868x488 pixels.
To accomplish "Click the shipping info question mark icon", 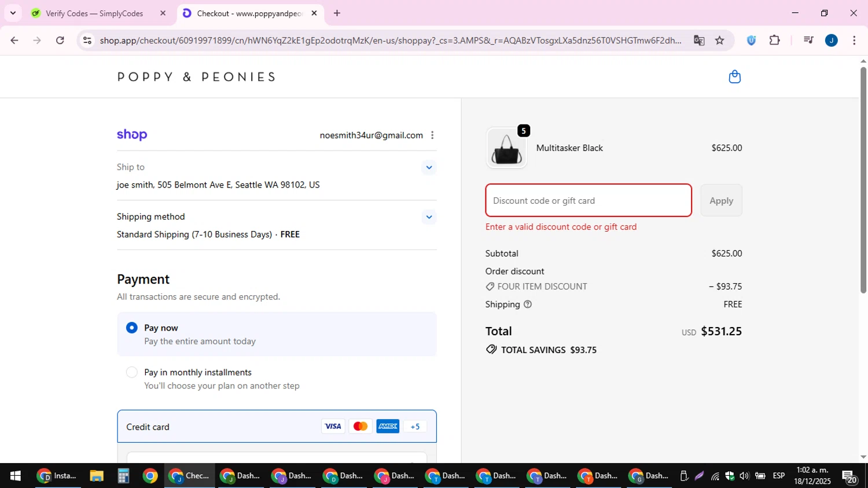I will 527,304.
